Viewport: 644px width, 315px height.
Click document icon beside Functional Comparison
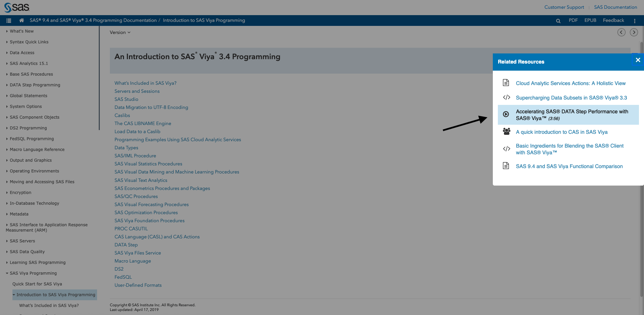tap(506, 165)
